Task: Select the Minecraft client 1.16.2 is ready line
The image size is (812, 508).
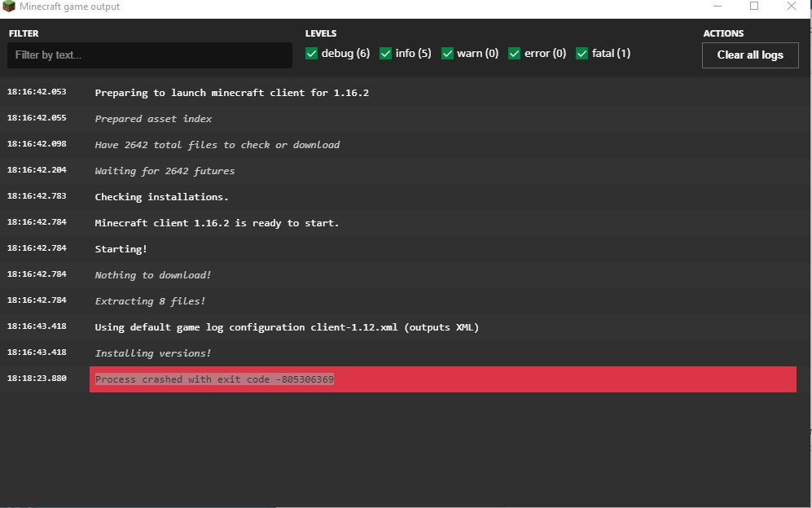Action: click(217, 223)
